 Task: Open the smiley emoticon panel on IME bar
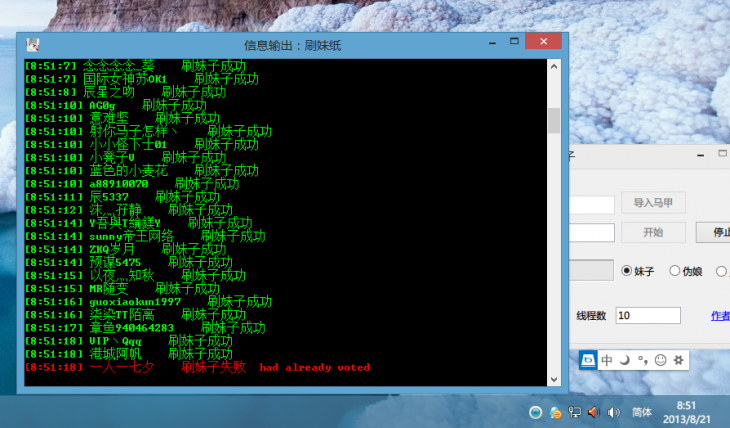pos(660,360)
